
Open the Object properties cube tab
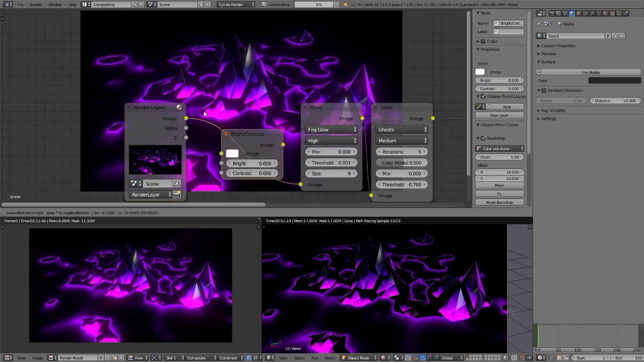tap(578, 14)
